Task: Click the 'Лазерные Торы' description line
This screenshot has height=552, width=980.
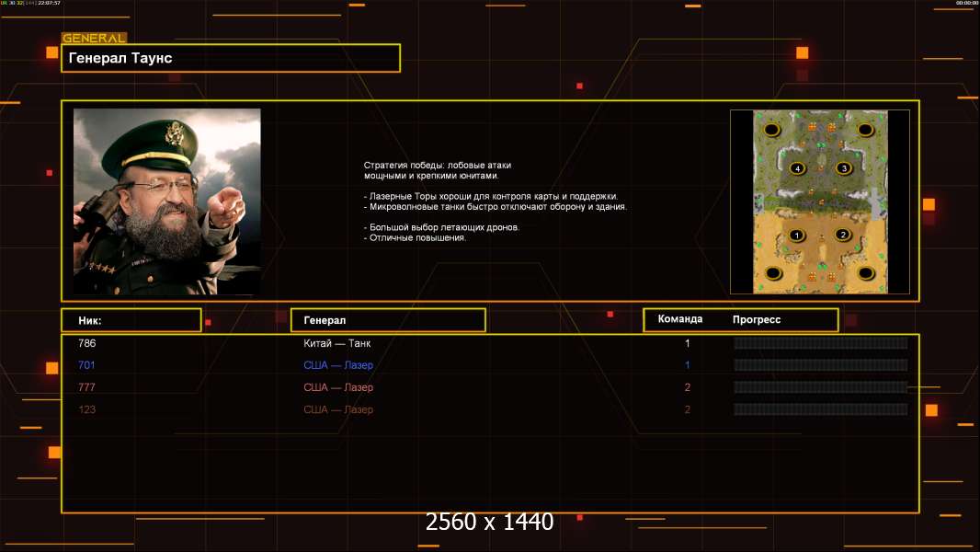Action: click(x=491, y=196)
